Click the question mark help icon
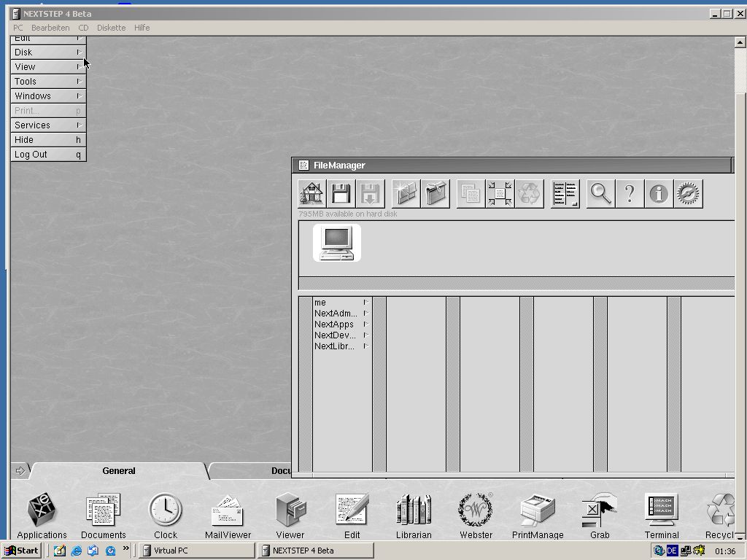 (630, 194)
